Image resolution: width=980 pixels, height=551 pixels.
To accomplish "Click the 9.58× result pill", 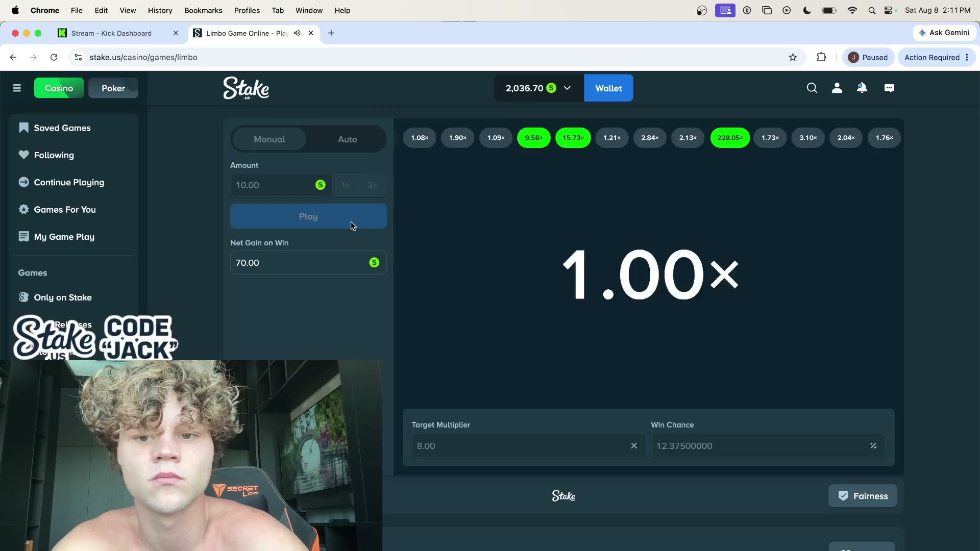I will (x=534, y=138).
